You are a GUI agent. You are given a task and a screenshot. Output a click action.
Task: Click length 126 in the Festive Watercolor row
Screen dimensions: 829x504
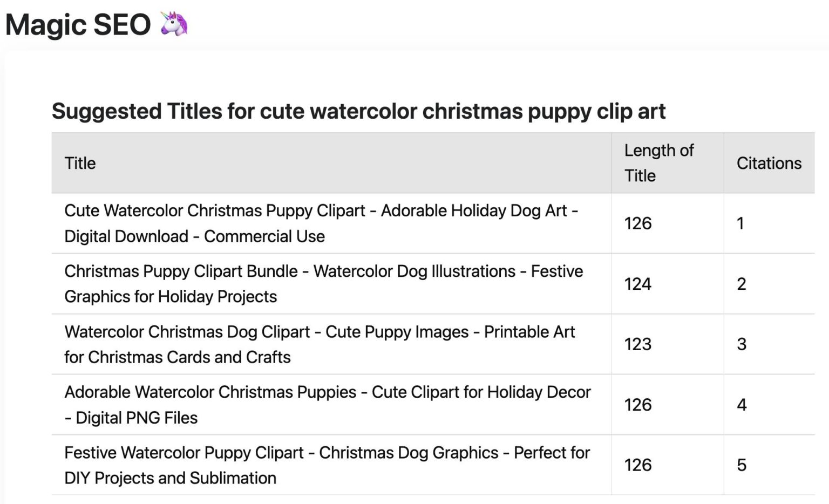point(638,465)
